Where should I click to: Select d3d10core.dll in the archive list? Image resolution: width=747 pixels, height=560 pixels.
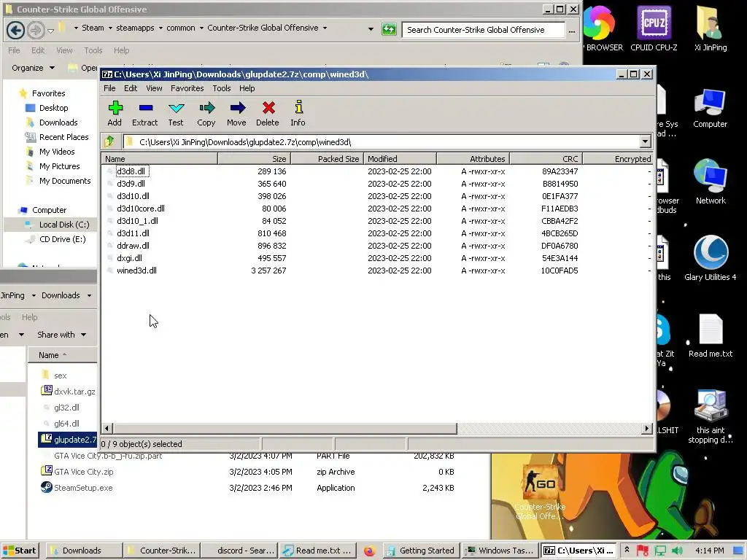point(141,209)
